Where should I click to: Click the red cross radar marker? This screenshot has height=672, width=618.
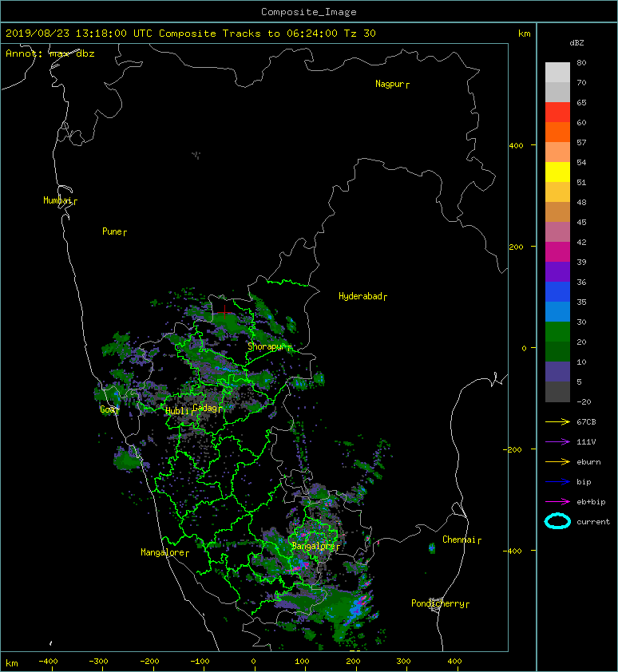point(224,312)
